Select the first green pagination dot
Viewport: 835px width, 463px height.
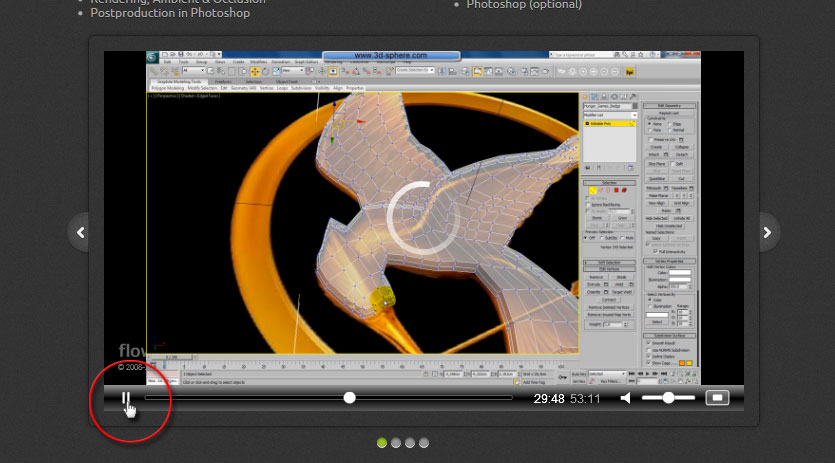(x=382, y=443)
